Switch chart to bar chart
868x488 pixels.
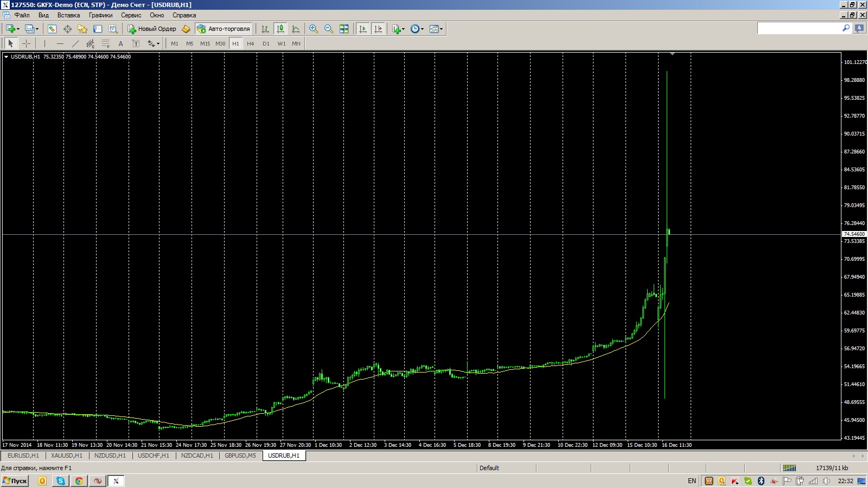(x=265, y=29)
